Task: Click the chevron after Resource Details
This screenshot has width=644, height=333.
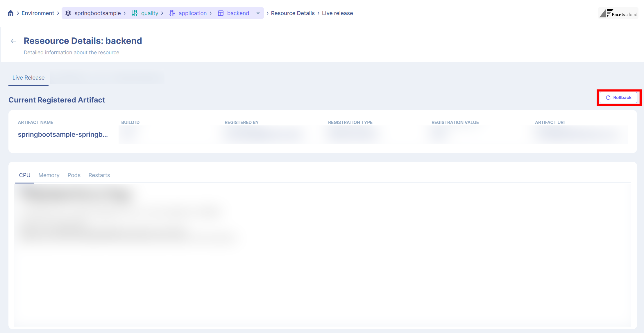Action: click(318, 13)
